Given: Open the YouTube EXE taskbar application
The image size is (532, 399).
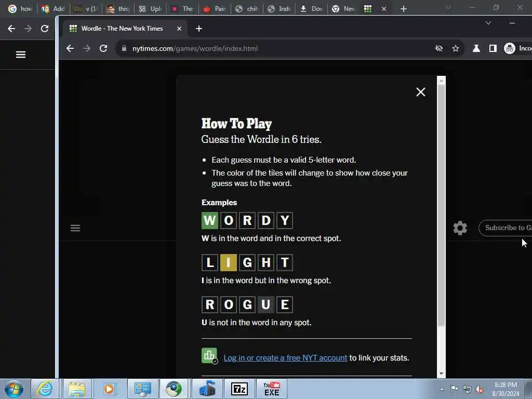Looking at the screenshot, I should pos(272,389).
